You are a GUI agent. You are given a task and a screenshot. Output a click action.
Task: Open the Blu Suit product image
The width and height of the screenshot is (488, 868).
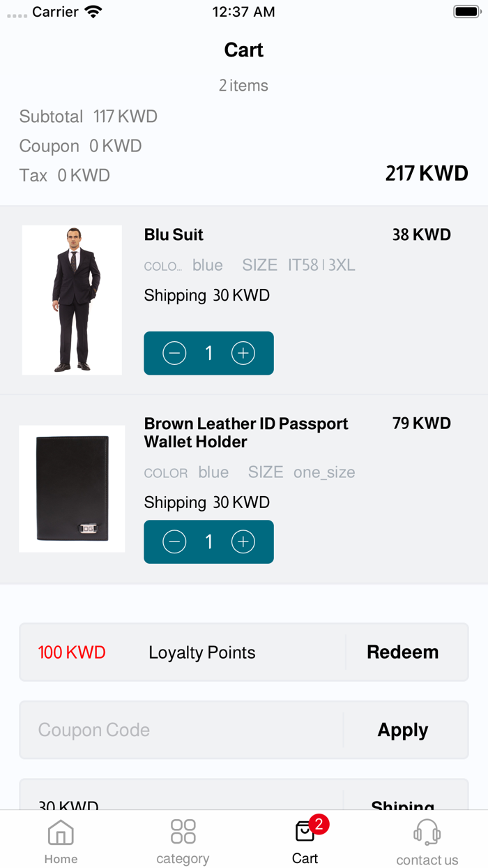72,300
